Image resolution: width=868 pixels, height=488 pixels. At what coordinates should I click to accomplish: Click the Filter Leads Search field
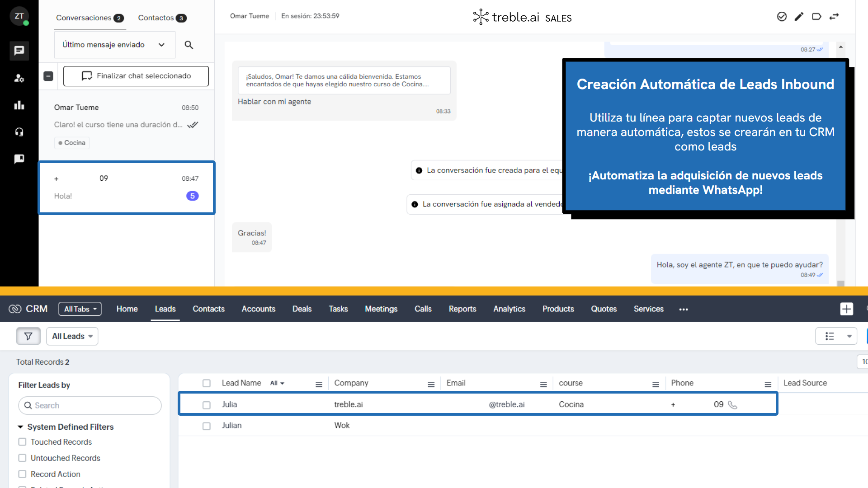point(90,405)
